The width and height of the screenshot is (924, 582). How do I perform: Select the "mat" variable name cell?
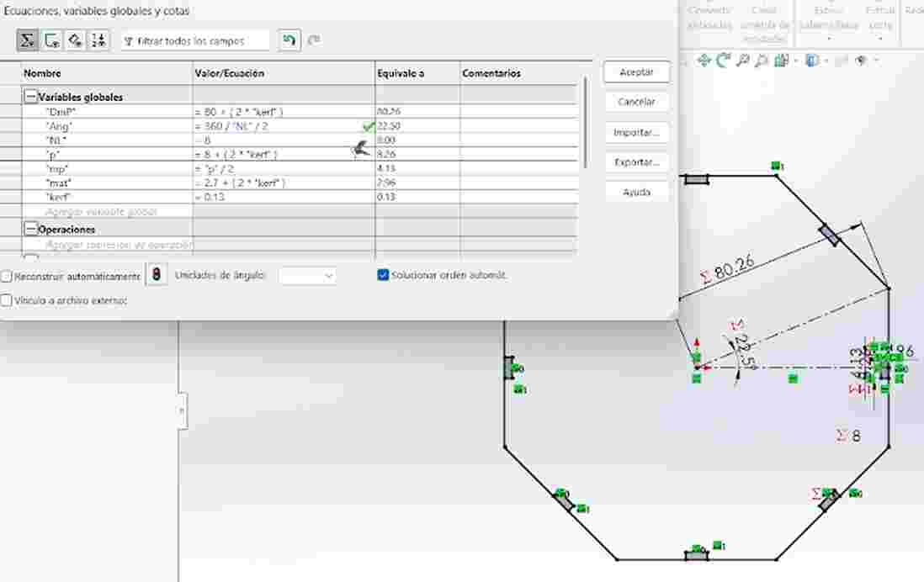point(107,183)
